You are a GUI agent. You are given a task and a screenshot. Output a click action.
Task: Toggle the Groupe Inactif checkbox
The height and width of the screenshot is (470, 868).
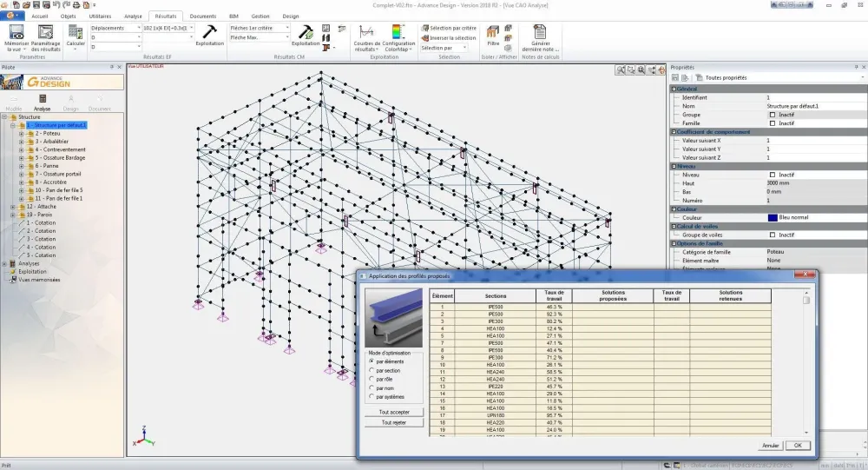point(773,115)
